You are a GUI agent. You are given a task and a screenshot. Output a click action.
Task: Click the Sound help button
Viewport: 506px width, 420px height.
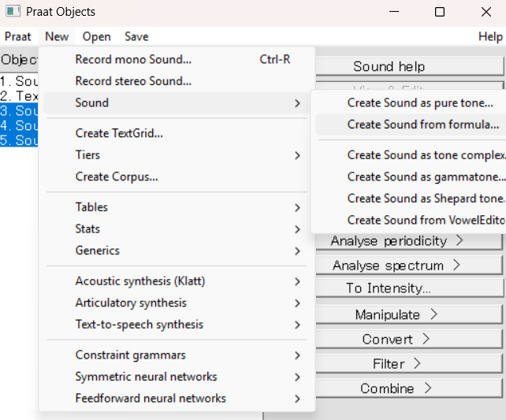coord(409,66)
